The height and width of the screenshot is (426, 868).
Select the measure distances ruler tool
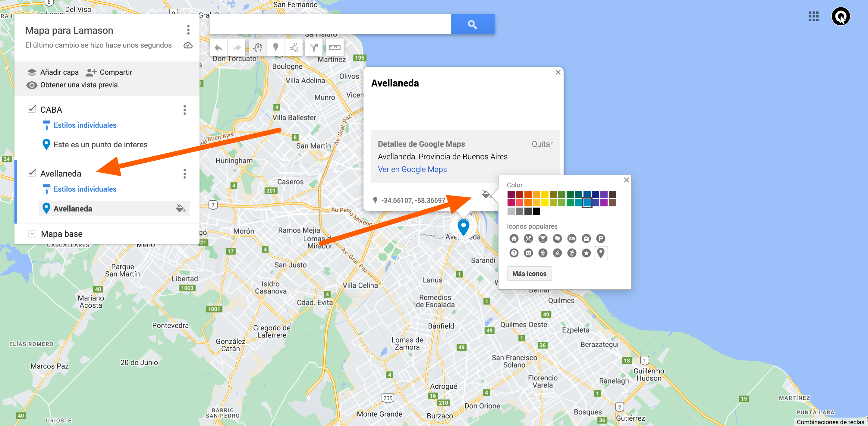click(x=334, y=48)
